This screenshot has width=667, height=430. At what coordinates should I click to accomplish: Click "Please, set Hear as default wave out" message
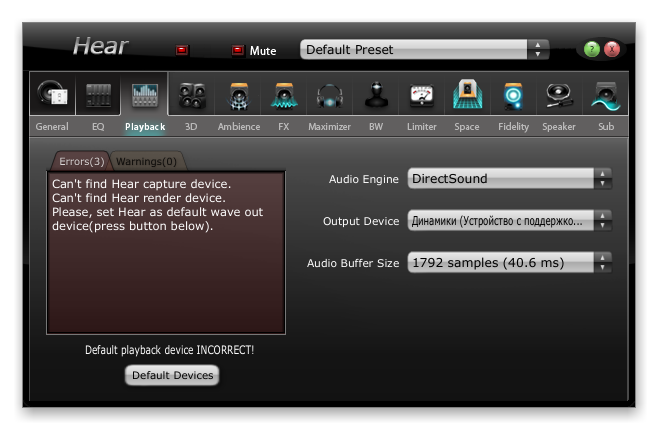(x=157, y=212)
